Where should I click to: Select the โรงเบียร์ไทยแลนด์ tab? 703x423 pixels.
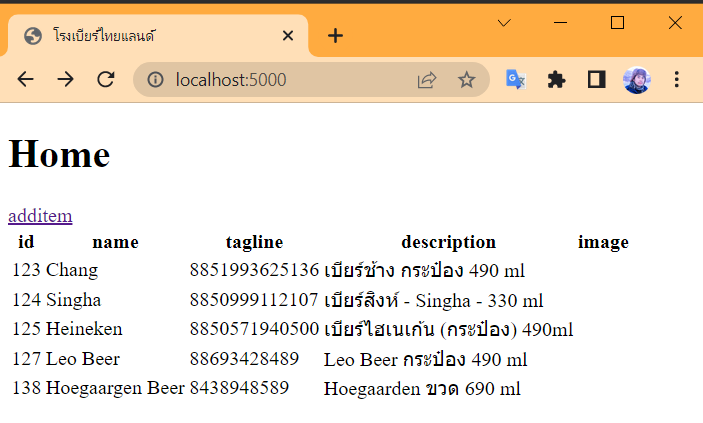point(150,36)
